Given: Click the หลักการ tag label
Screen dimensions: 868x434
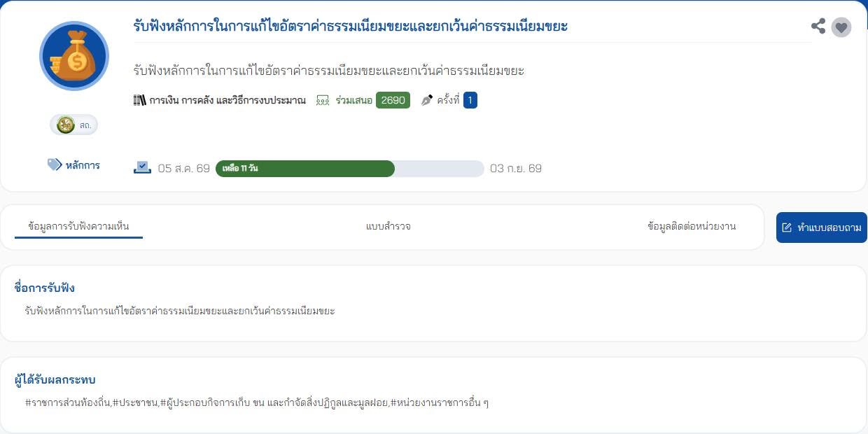Looking at the screenshot, I should pyautogui.click(x=83, y=165).
